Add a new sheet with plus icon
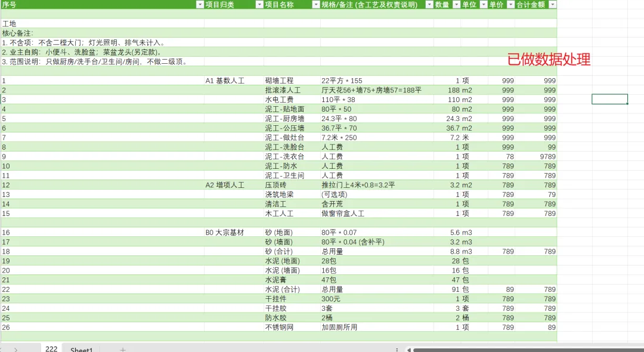 [x=122, y=349]
